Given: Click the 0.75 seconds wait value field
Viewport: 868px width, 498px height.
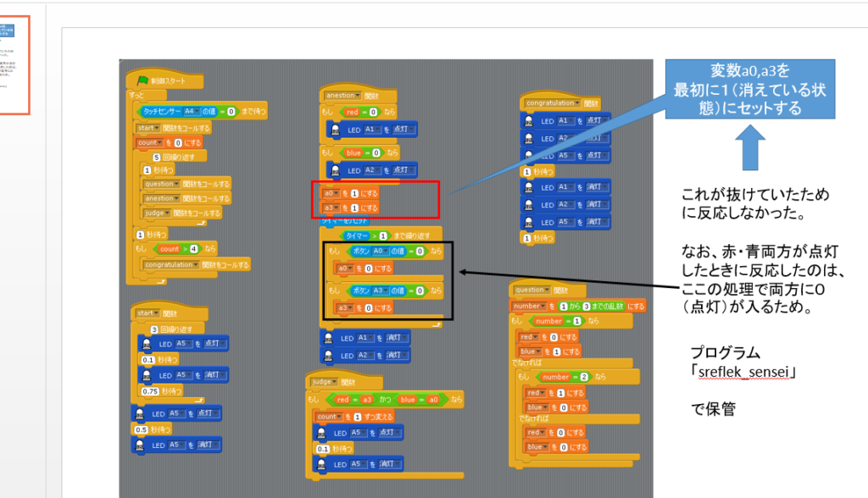Looking at the screenshot, I should [x=151, y=390].
